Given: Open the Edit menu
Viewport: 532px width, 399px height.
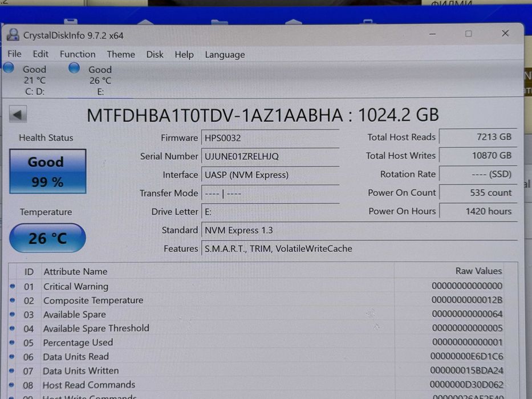Looking at the screenshot, I should pos(40,54).
